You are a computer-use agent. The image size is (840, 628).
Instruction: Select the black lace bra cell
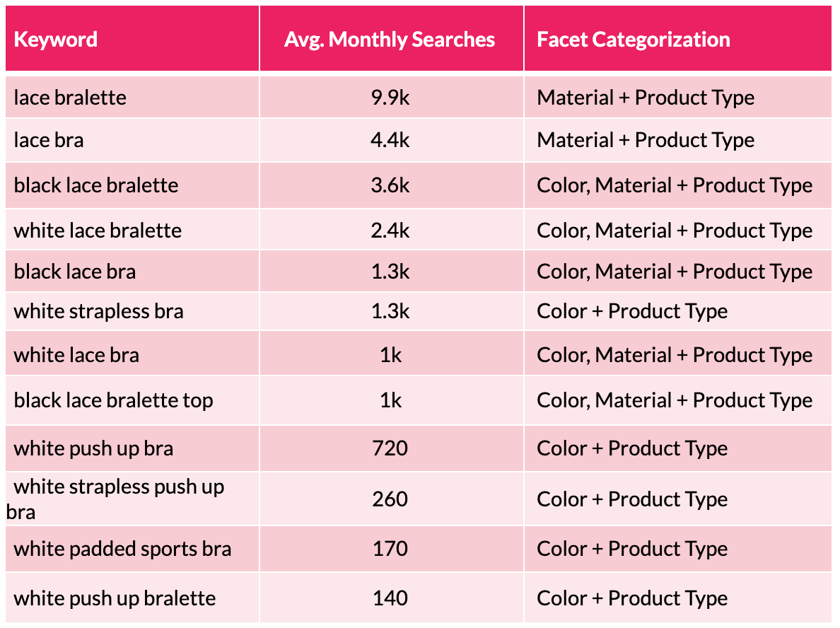(x=75, y=272)
